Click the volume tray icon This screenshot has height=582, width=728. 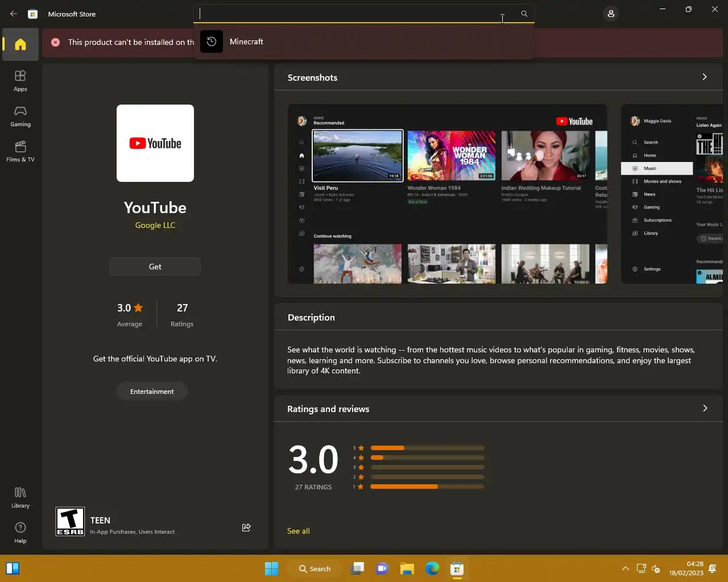tap(656, 568)
